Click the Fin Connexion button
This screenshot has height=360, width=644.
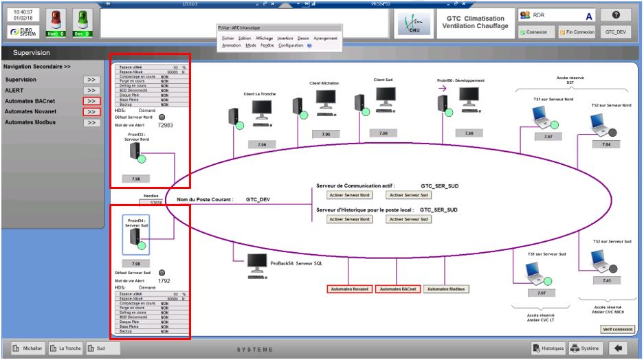[577, 32]
